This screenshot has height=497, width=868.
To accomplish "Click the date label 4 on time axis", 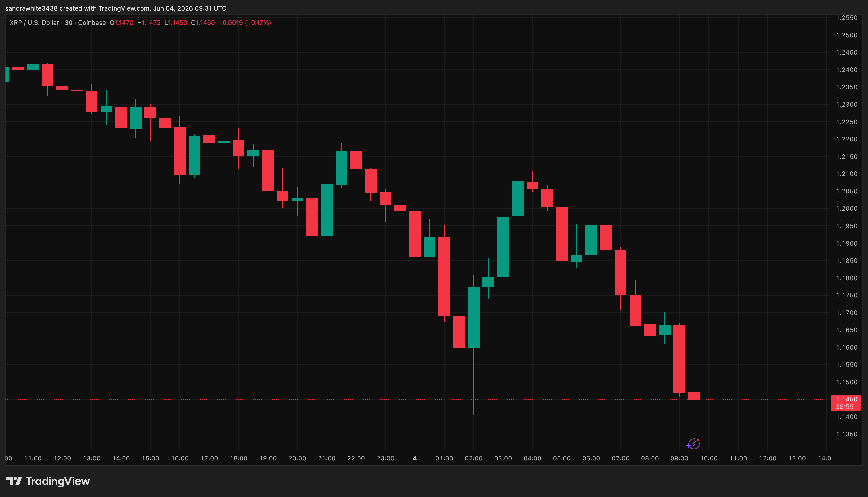I will click(x=415, y=458).
